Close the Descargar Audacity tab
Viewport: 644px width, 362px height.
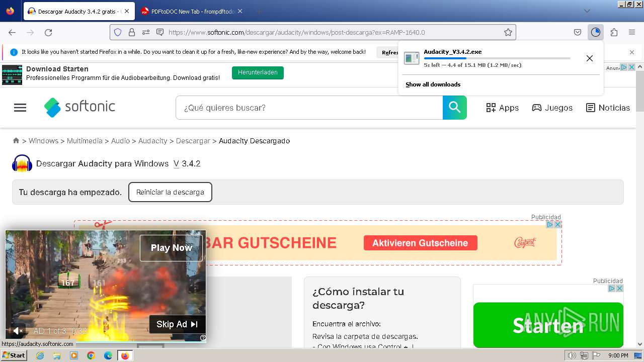tap(126, 11)
